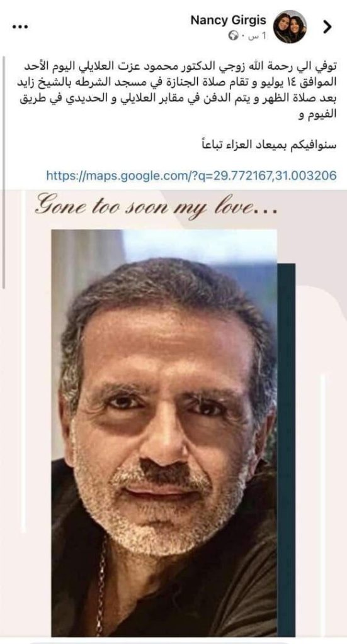Open the Google Maps location link
The width and height of the screenshot is (347, 644).
191,176
